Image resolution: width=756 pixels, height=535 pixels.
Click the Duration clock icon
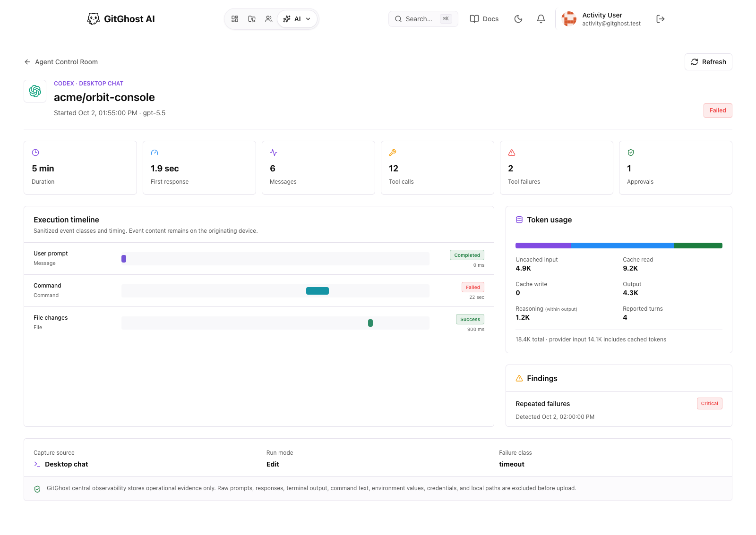coord(35,153)
